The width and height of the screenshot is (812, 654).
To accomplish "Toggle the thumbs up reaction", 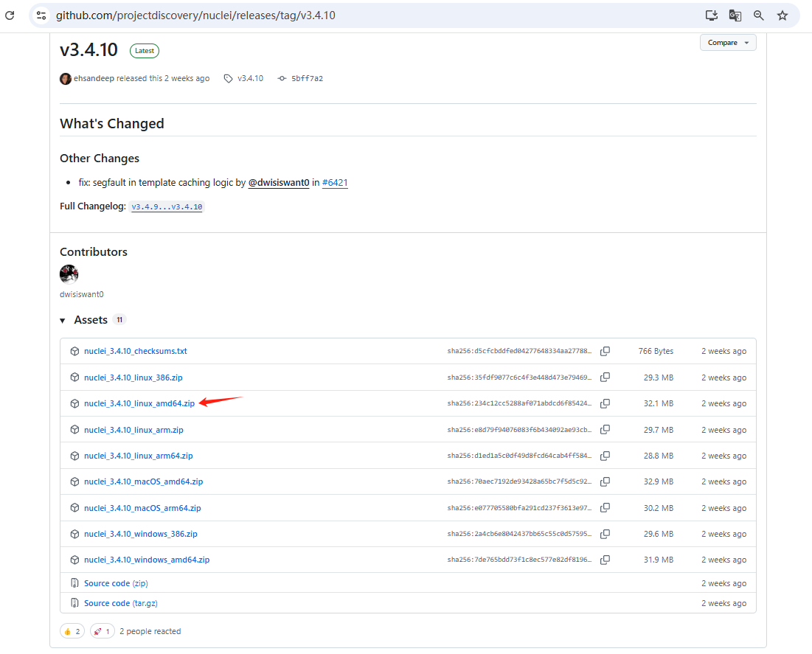I will [72, 631].
